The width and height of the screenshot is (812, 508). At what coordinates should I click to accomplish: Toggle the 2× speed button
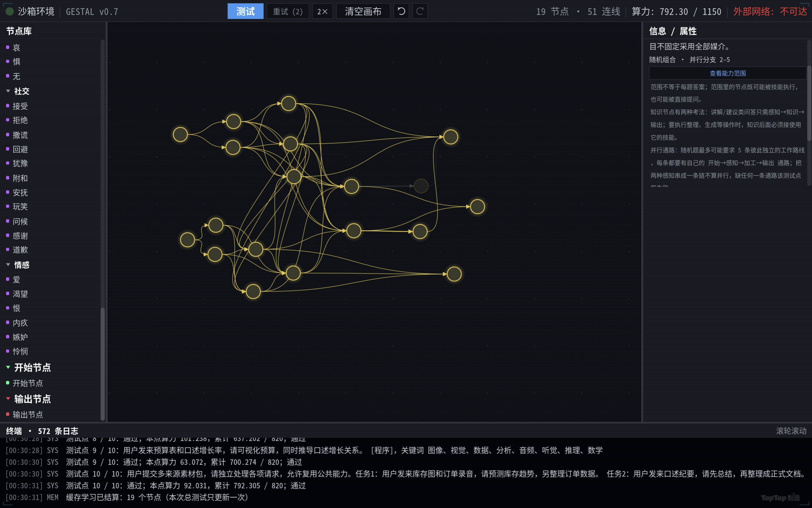323,11
